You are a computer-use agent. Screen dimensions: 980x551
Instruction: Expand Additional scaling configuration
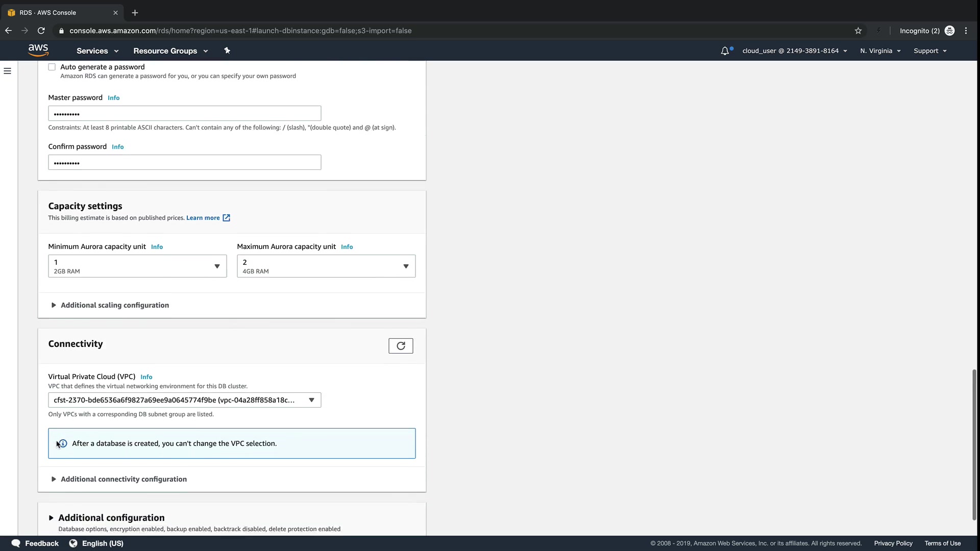point(114,305)
